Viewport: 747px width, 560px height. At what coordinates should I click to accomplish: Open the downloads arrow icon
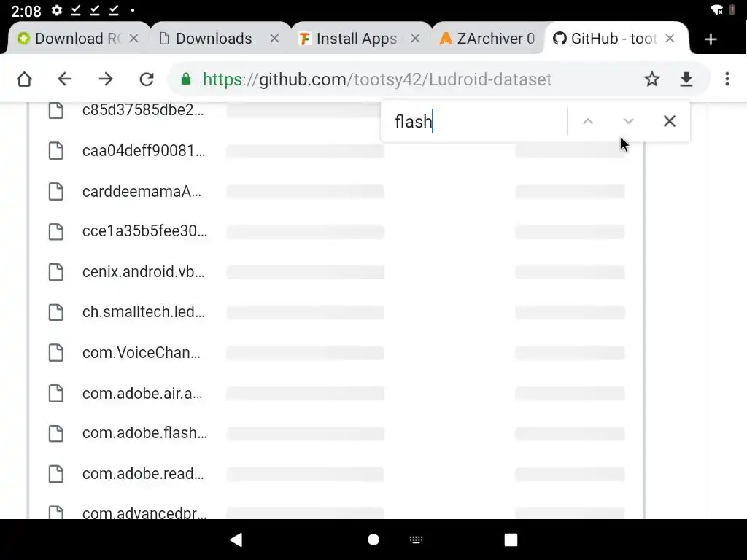tap(686, 79)
